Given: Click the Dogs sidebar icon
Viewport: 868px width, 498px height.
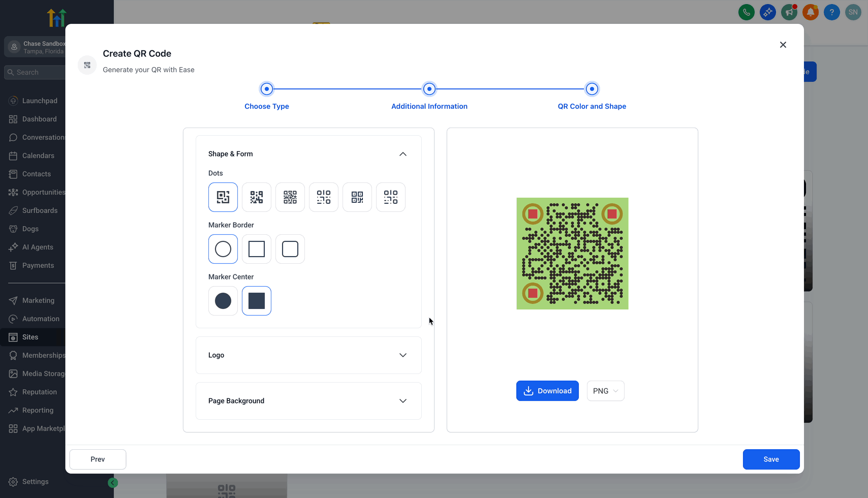Looking at the screenshot, I should (13, 229).
